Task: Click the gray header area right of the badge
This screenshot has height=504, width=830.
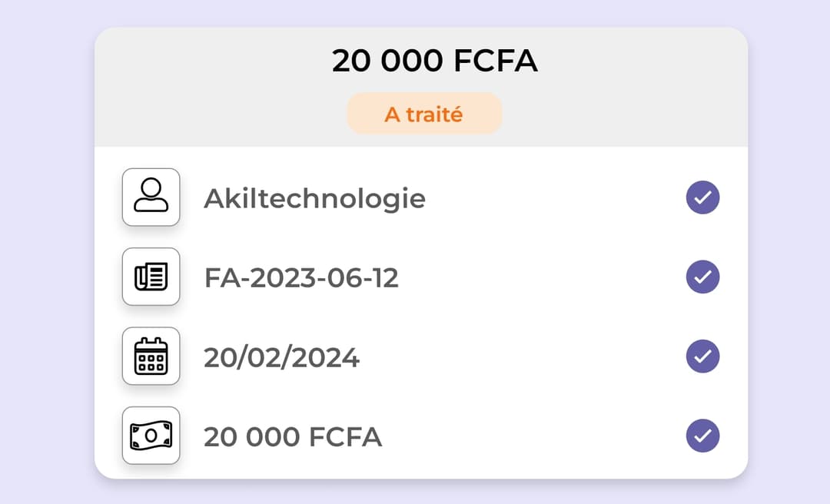Action: click(x=622, y=114)
